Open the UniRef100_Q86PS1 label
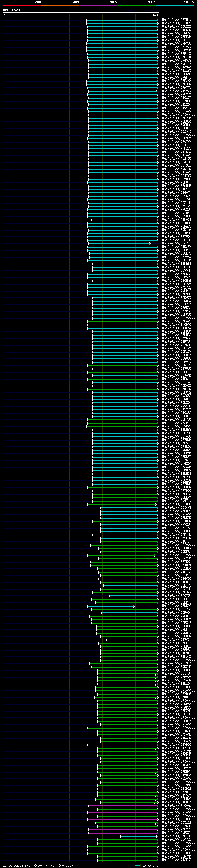The width and height of the screenshot is (197, 868). click(177, 650)
